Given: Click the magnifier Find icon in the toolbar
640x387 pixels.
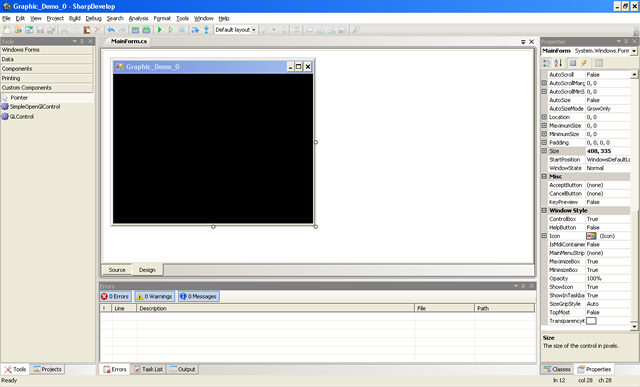Looking at the screenshot, I should click(x=356, y=30).
